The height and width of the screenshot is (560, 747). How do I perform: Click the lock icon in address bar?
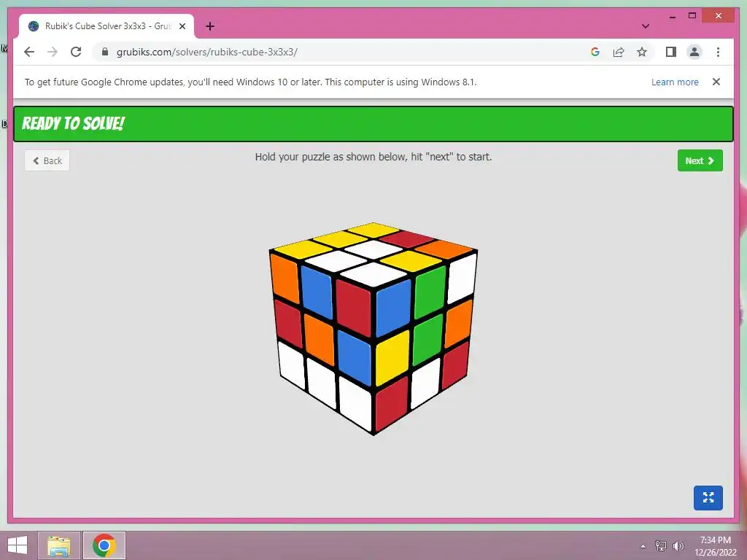click(x=105, y=52)
